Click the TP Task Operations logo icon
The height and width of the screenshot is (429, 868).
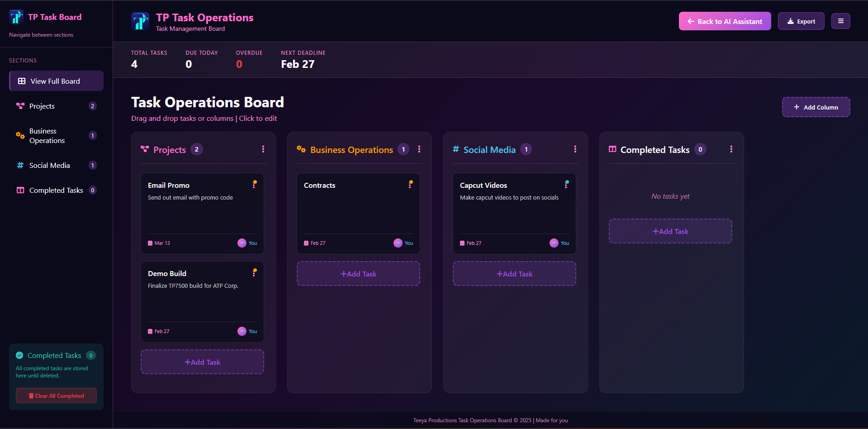(140, 21)
